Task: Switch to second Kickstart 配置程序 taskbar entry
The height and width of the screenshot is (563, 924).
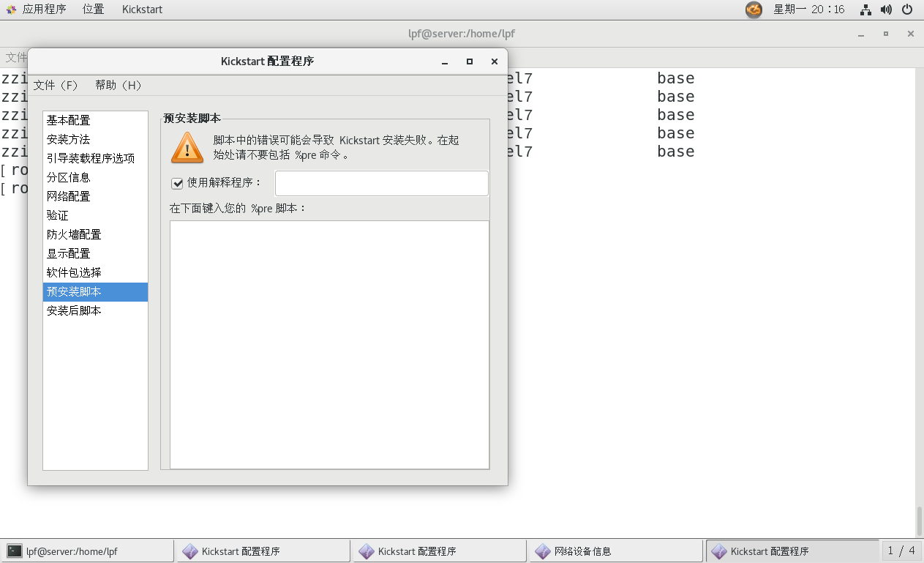Action: pos(440,551)
